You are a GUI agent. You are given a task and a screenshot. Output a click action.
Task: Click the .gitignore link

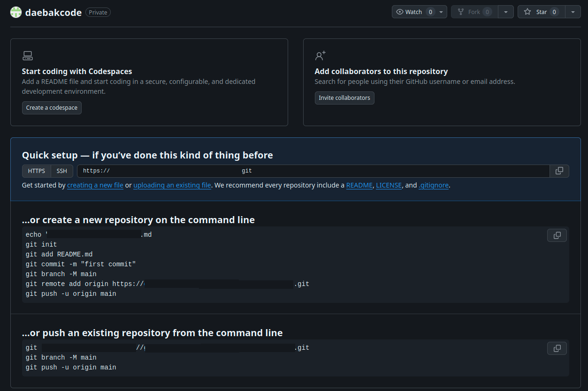[x=434, y=185]
